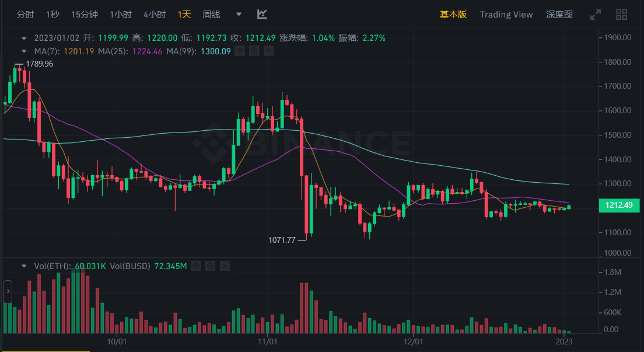
Task: Open the 深度图 depth chart tab
Action: tap(558, 14)
